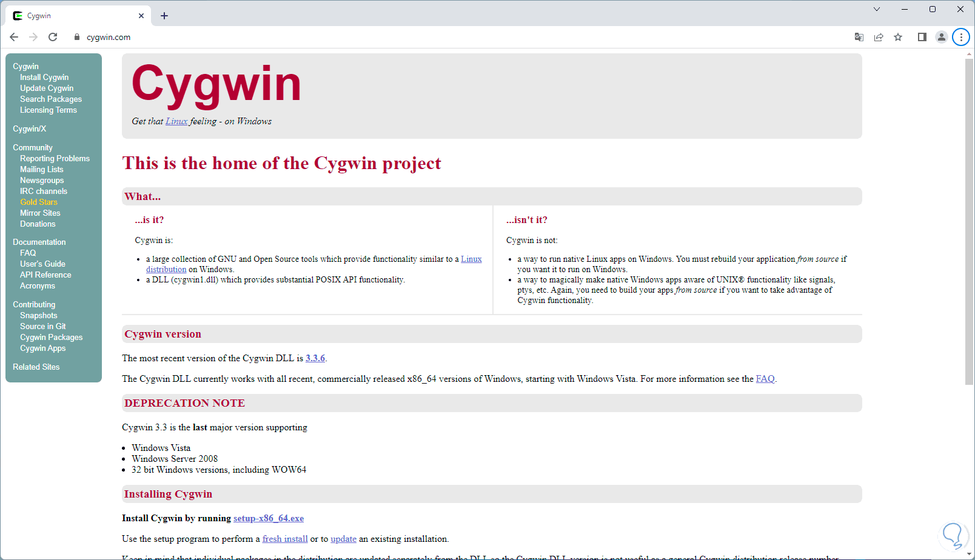Viewport: 975px width, 560px height.
Task: Open Cygwin Apps page
Action: point(43,348)
